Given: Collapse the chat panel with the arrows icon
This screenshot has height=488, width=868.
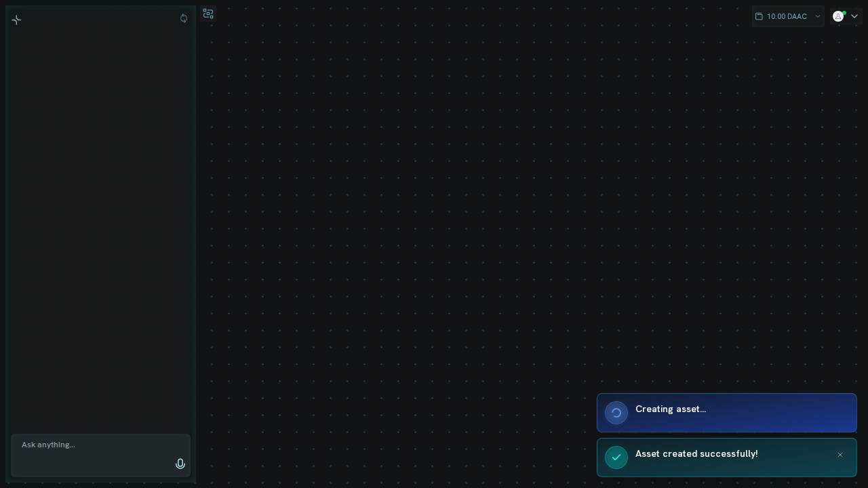Looking at the screenshot, I should 17,20.
